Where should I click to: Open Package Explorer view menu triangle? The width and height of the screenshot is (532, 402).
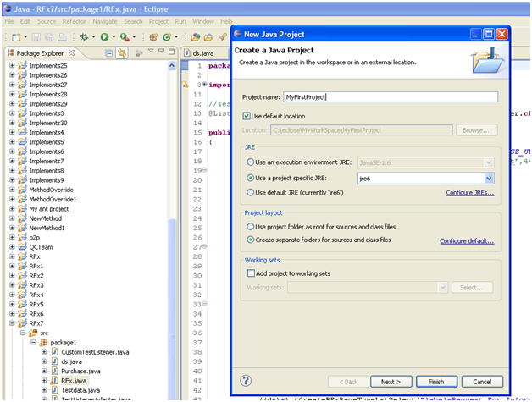[x=151, y=51]
